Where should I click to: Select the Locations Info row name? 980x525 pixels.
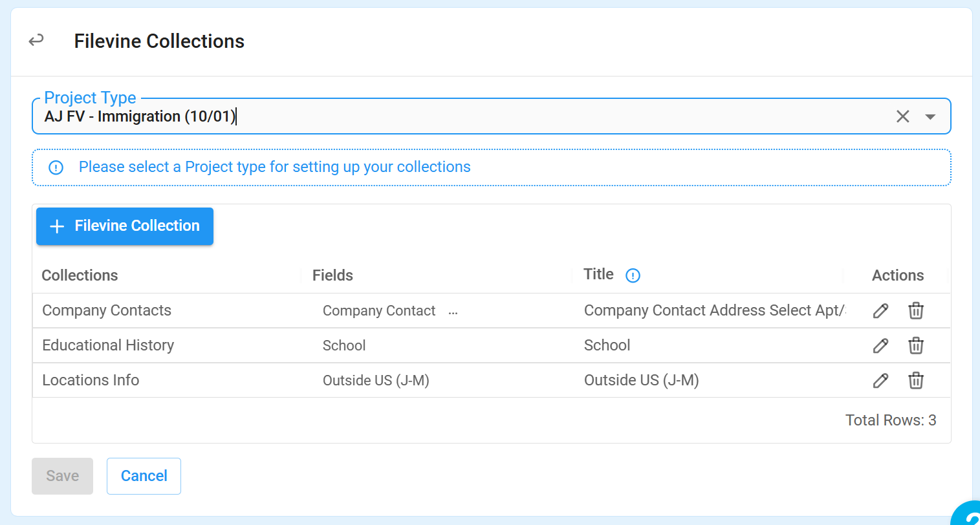pos(91,380)
